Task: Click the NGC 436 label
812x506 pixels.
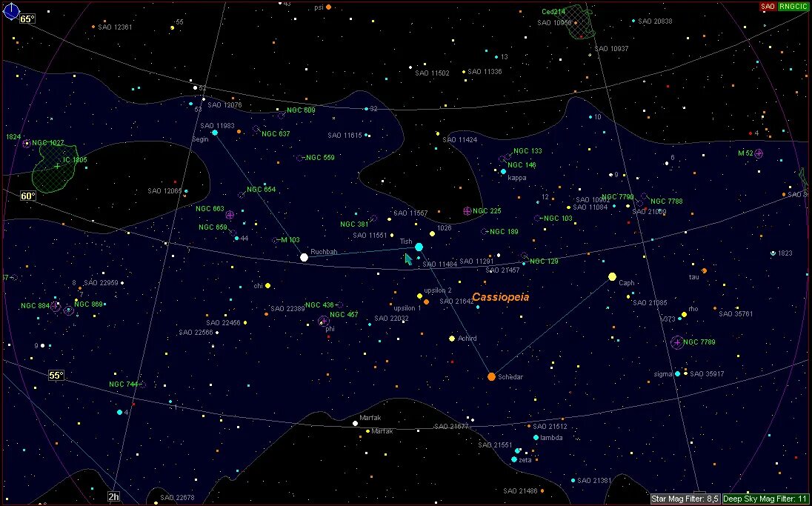Action: [320, 305]
